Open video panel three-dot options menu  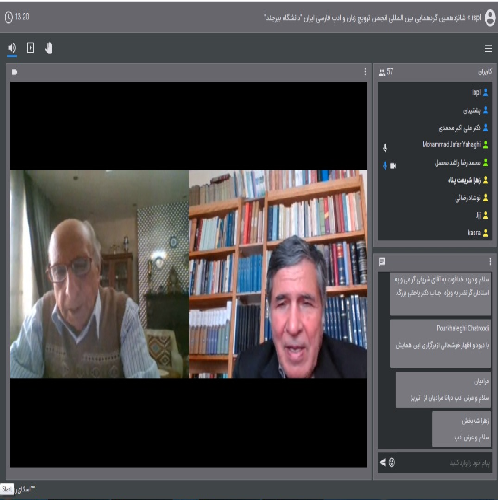pos(365,72)
